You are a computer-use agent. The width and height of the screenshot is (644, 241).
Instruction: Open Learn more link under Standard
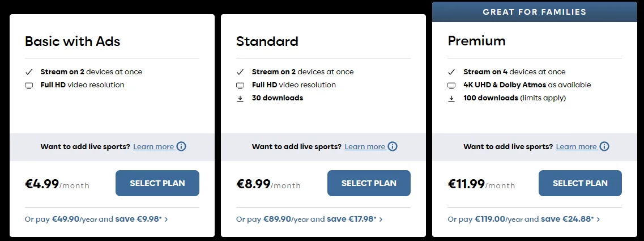[365, 146]
